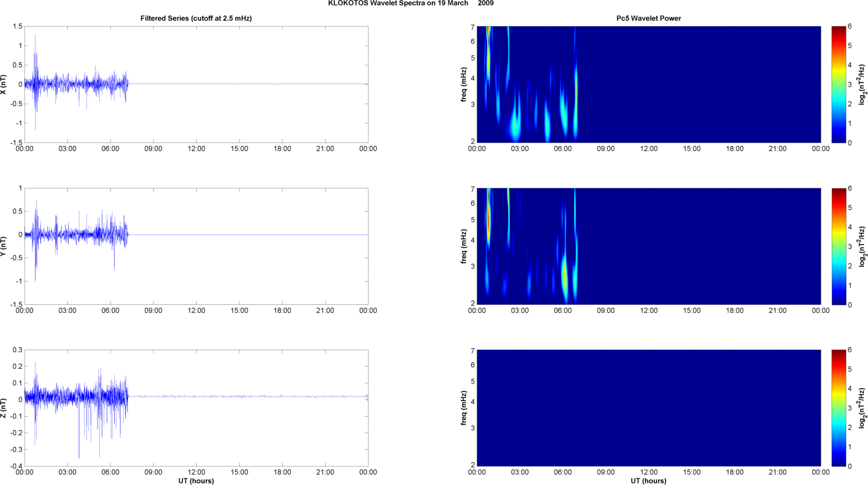Image resolution: width=868 pixels, height=485 pixels.
Task: Click log2(nT²/Hz) label beside the Y spectrogram colorbar
Action: (862, 246)
